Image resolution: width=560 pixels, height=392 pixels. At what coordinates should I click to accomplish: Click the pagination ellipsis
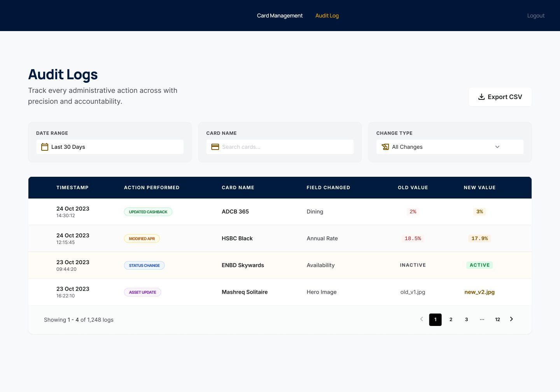(x=482, y=320)
